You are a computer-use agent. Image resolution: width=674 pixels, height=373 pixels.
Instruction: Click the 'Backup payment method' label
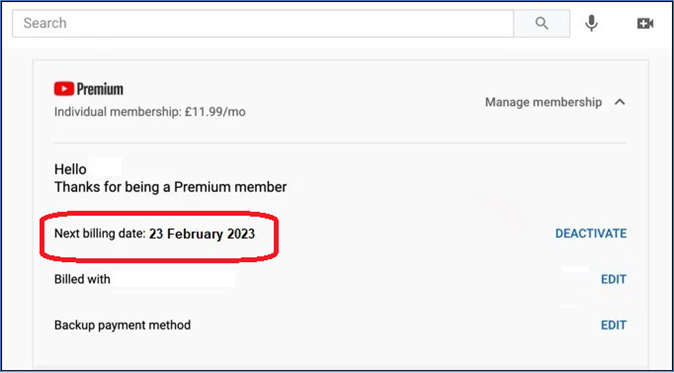(123, 325)
